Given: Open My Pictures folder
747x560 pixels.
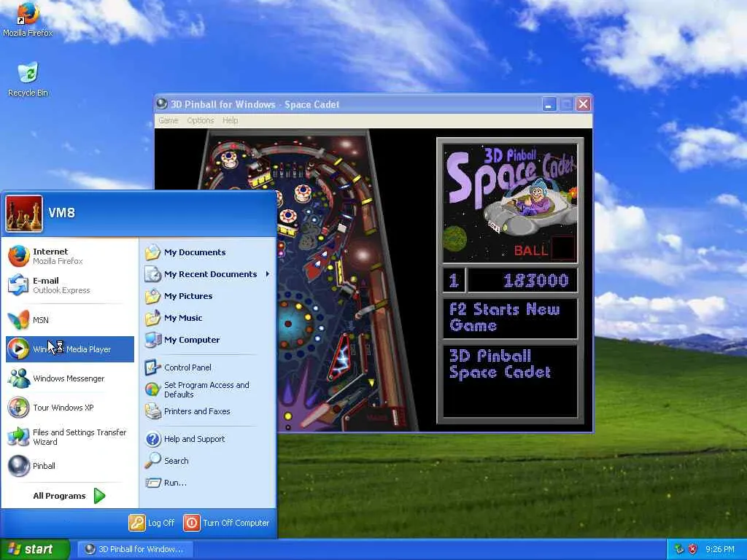Looking at the screenshot, I should 208,296.
